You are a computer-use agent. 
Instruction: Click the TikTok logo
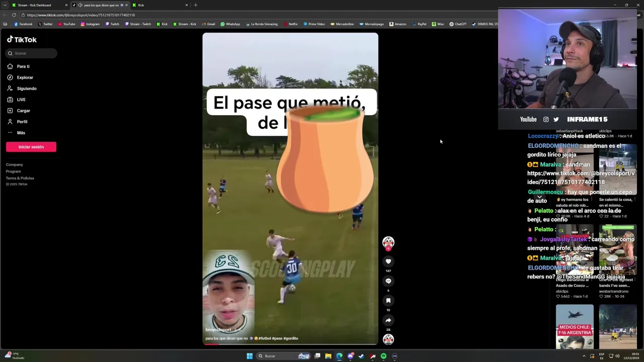click(x=22, y=39)
